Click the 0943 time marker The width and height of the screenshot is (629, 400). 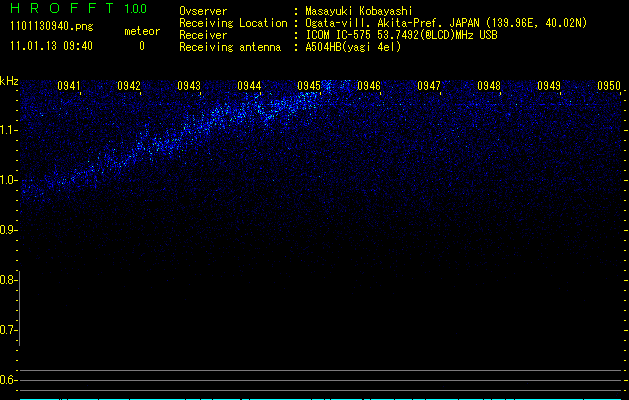[189, 86]
